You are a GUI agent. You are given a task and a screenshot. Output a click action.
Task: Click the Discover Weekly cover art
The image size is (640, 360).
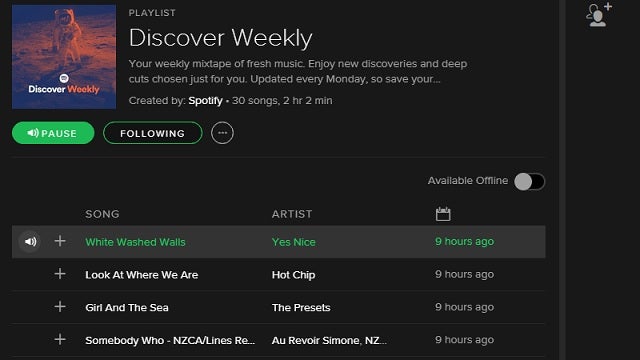pos(64,57)
